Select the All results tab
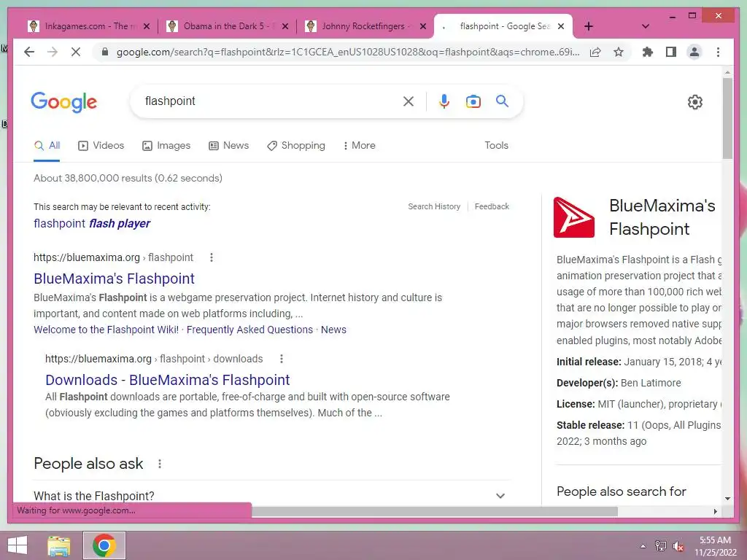This screenshot has height=560, width=747. tap(47, 145)
